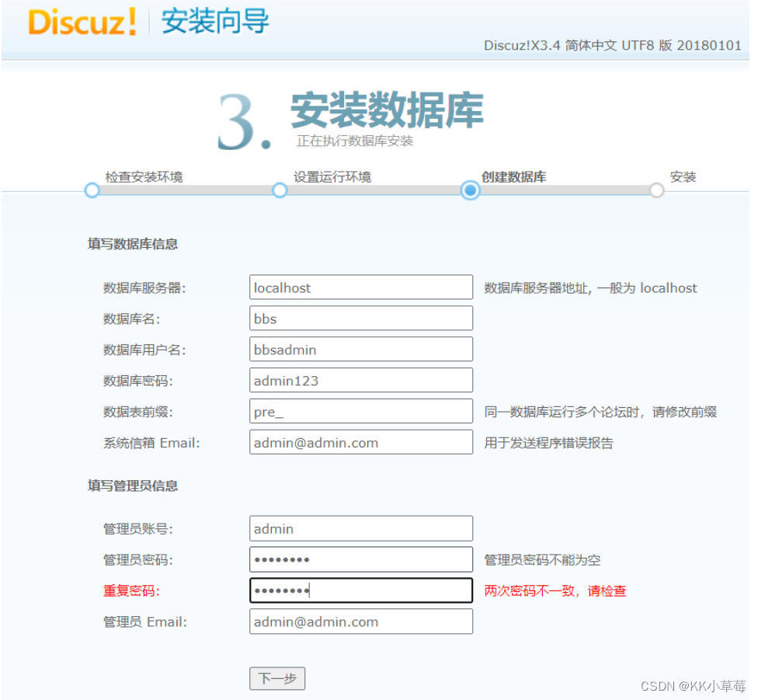This screenshot has width=758, height=700.
Task: Click the 数据库用户名 label
Action: [x=144, y=350]
